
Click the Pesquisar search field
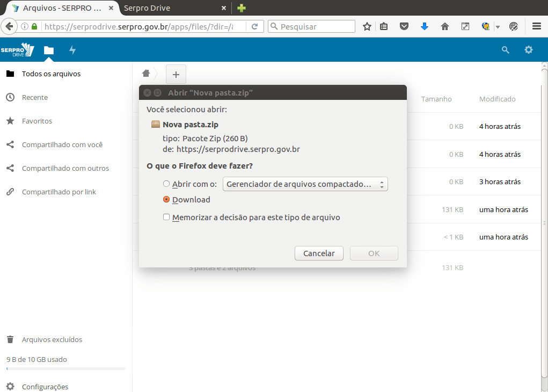click(x=311, y=26)
